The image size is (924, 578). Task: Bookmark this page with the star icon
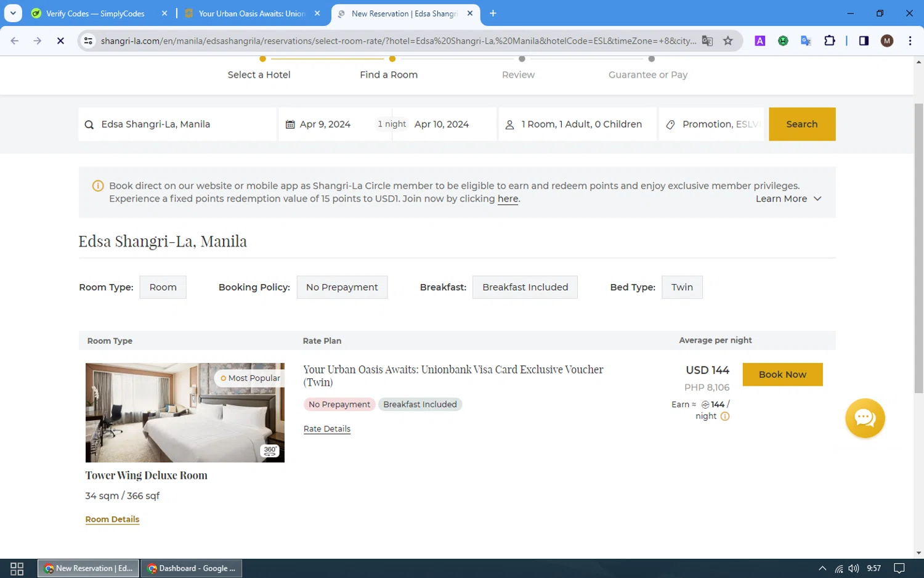[728, 41]
